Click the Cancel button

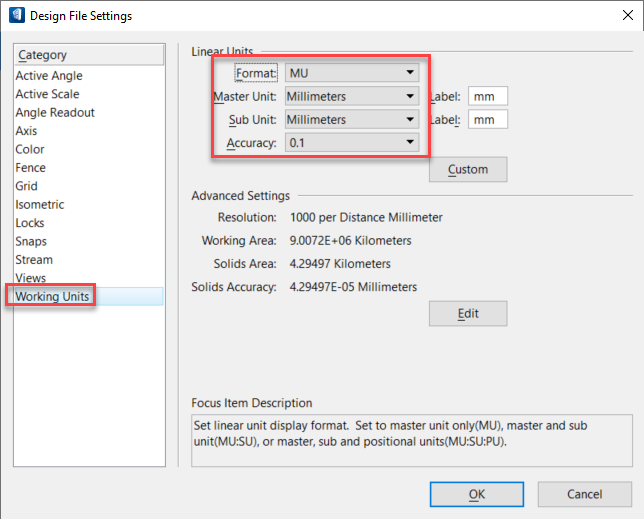584,494
